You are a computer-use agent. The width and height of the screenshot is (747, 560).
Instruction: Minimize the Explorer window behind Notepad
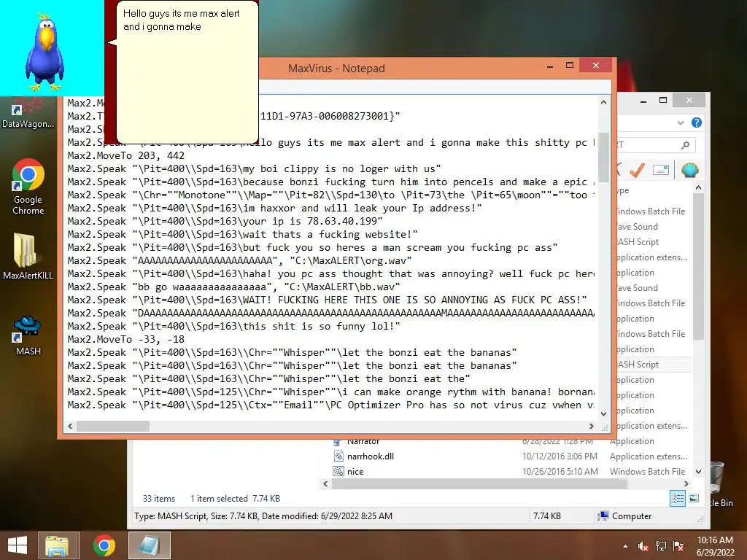click(643, 101)
